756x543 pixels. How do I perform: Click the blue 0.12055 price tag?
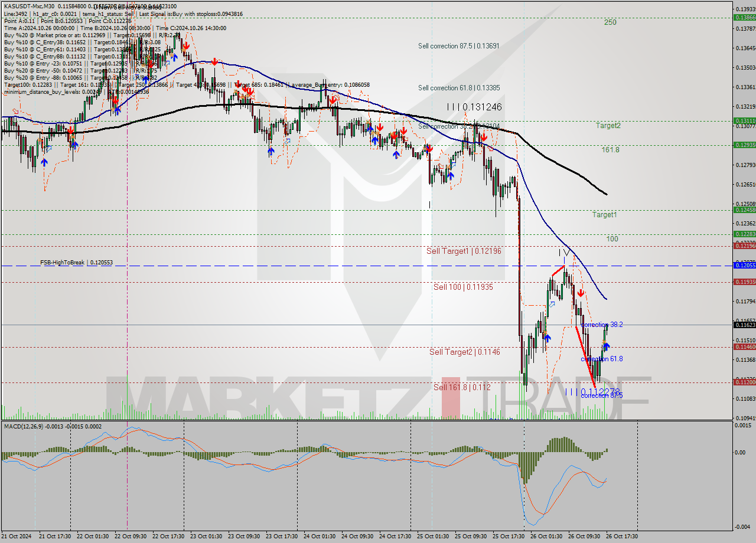coord(744,266)
